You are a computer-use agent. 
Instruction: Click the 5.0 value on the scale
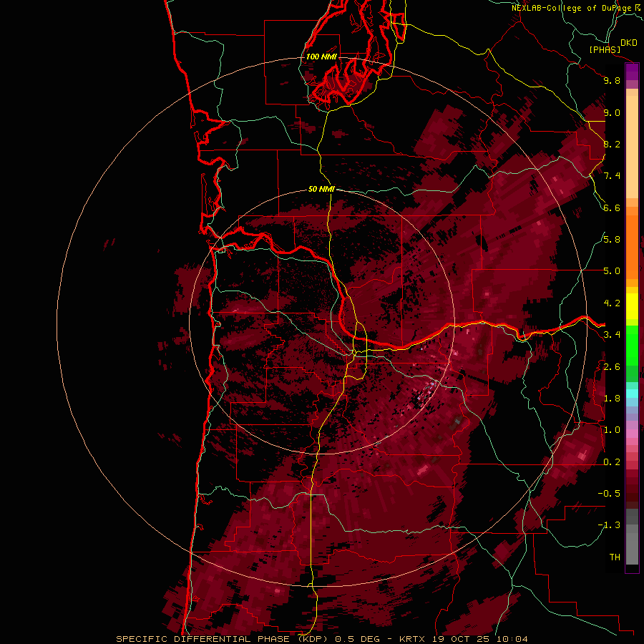612,271
